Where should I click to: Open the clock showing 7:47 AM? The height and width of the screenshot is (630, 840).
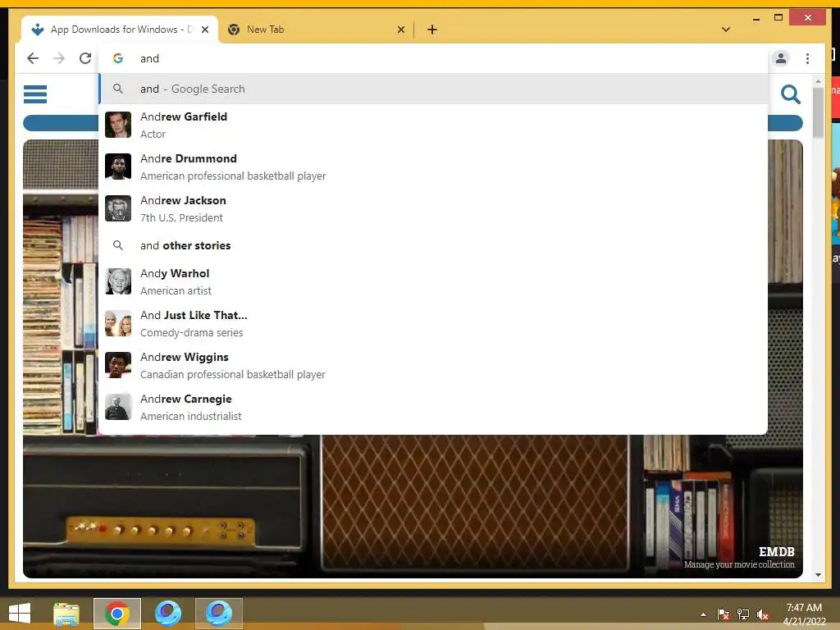pyautogui.click(x=804, y=614)
